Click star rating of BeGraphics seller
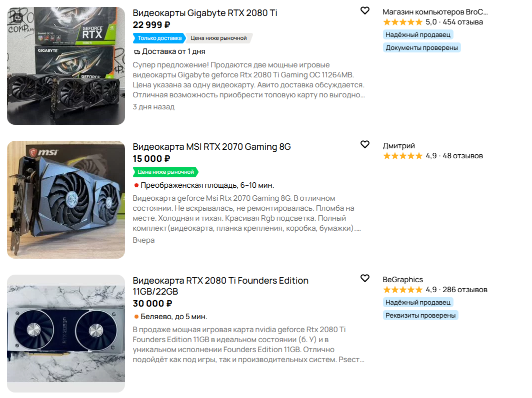The width and height of the screenshot is (532, 398). tap(402, 290)
